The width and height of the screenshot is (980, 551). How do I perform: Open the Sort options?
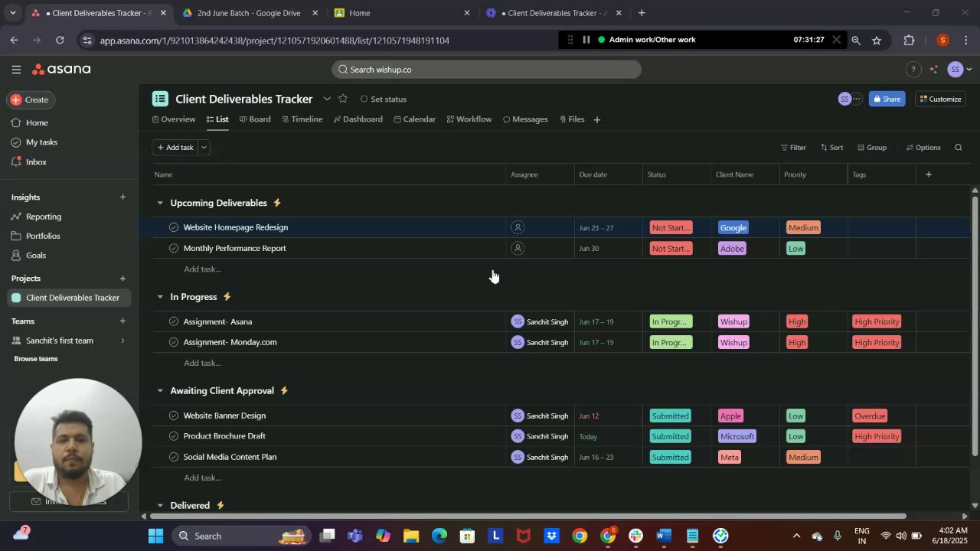pyautogui.click(x=831, y=148)
